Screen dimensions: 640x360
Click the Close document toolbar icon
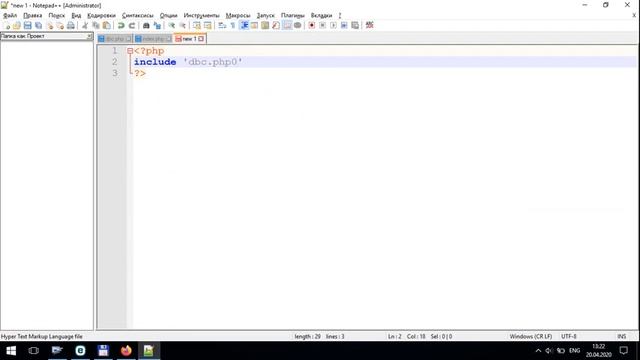(49, 25)
